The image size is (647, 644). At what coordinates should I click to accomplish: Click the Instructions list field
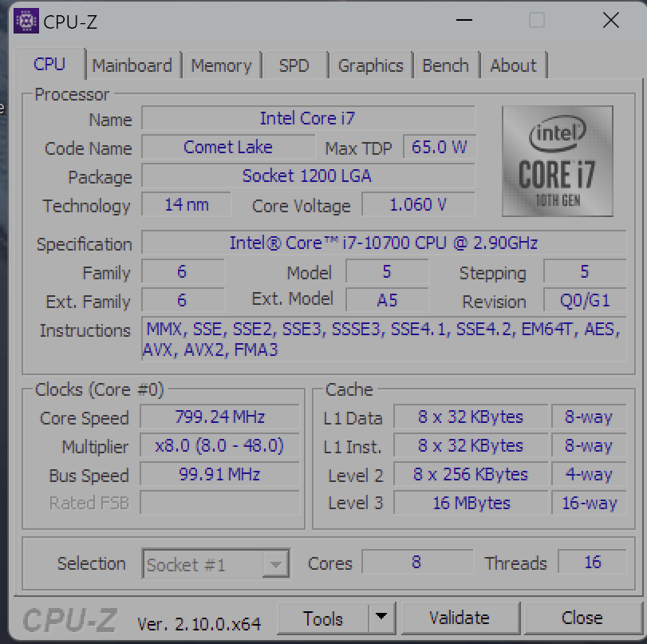click(x=384, y=339)
